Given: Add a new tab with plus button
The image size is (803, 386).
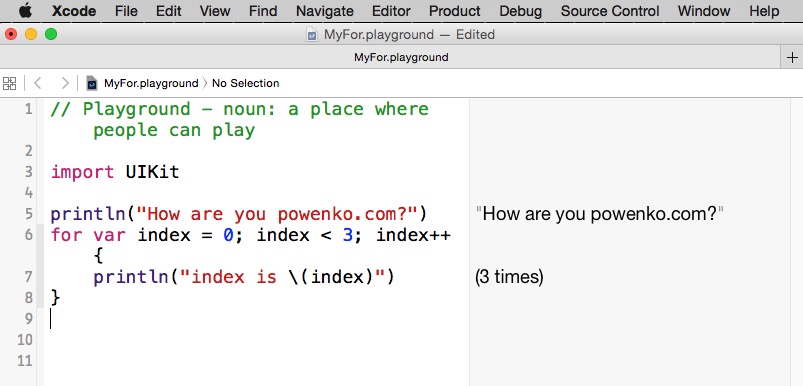Looking at the screenshot, I should click(792, 57).
